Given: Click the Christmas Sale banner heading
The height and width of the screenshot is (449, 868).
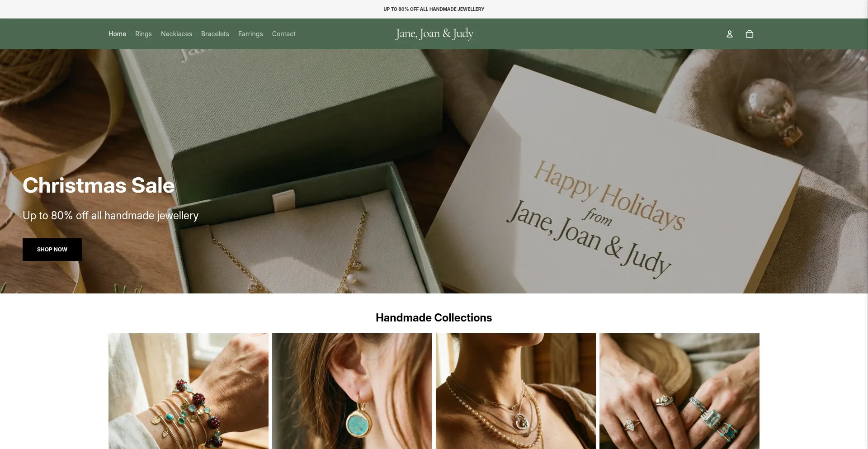Looking at the screenshot, I should (99, 185).
